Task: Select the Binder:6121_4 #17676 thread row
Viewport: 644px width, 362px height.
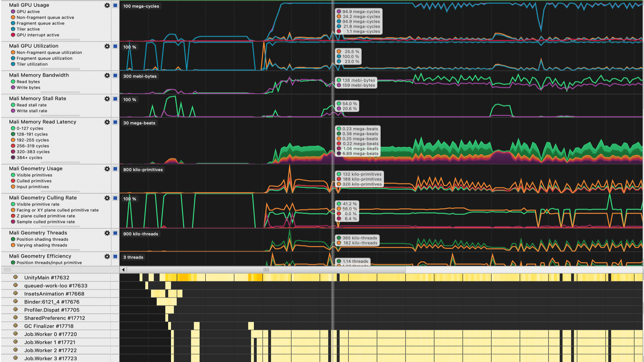Action: (x=52, y=302)
